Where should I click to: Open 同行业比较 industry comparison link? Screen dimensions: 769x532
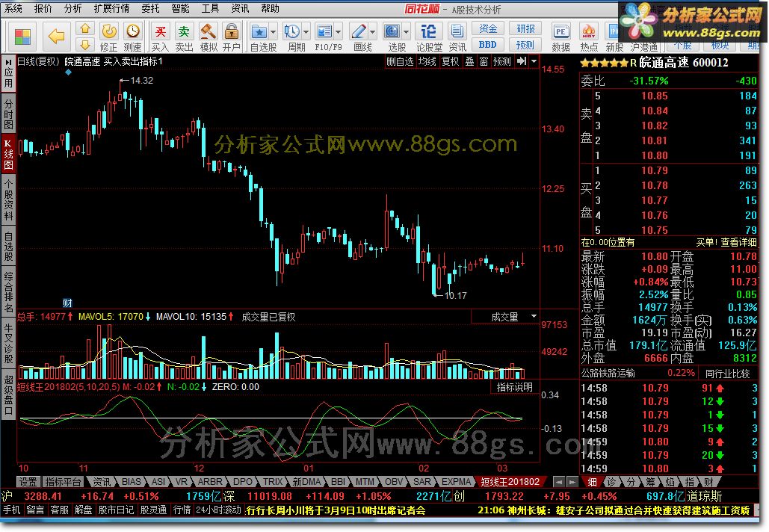pos(728,374)
